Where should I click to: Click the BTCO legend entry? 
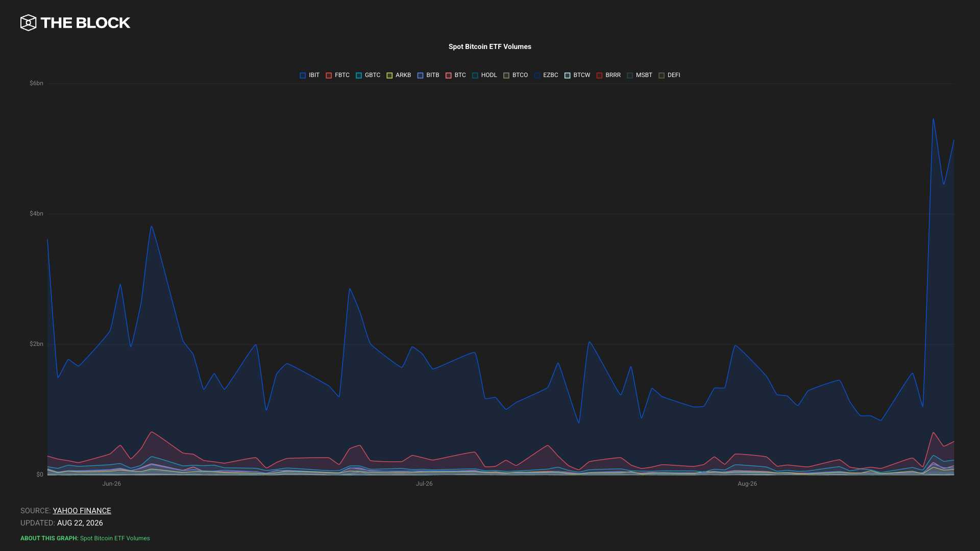coord(516,76)
